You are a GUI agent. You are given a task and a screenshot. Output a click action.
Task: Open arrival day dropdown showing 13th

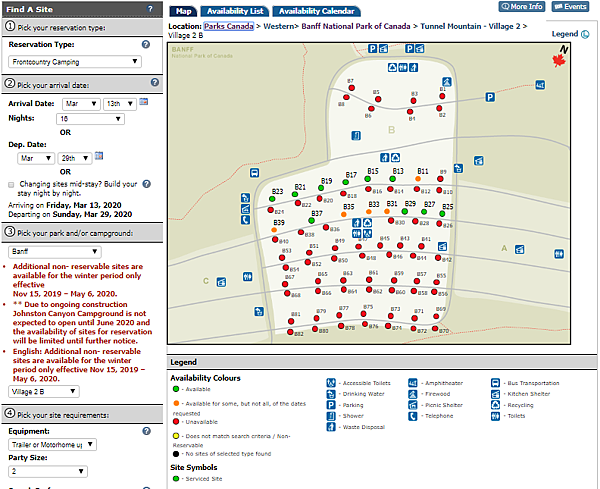coord(120,104)
